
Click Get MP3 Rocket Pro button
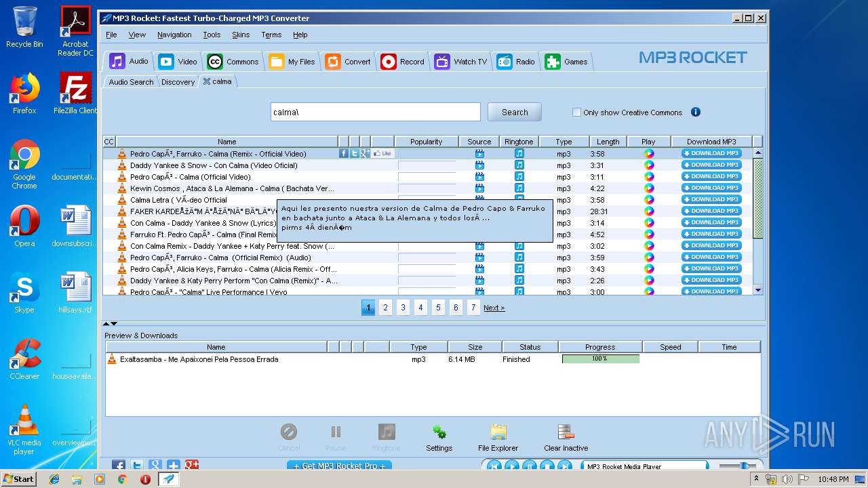pyautogui.click(x=339, y=466)
